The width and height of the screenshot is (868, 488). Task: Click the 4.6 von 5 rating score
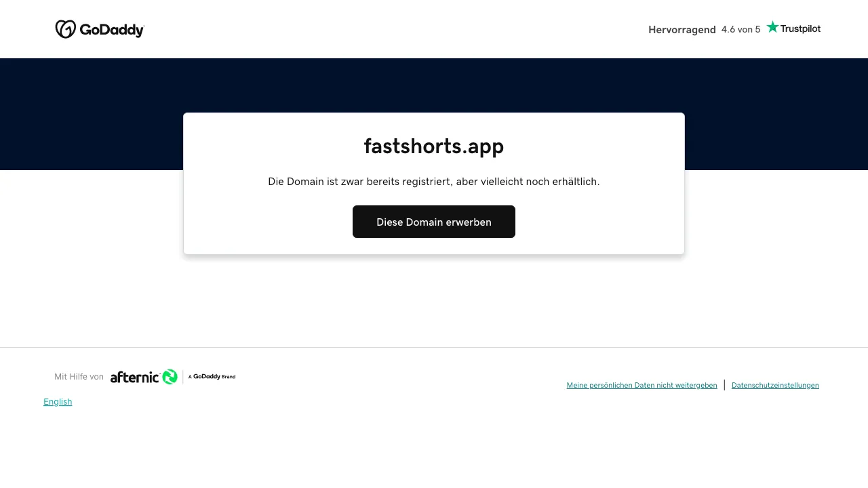pos(741,30)
